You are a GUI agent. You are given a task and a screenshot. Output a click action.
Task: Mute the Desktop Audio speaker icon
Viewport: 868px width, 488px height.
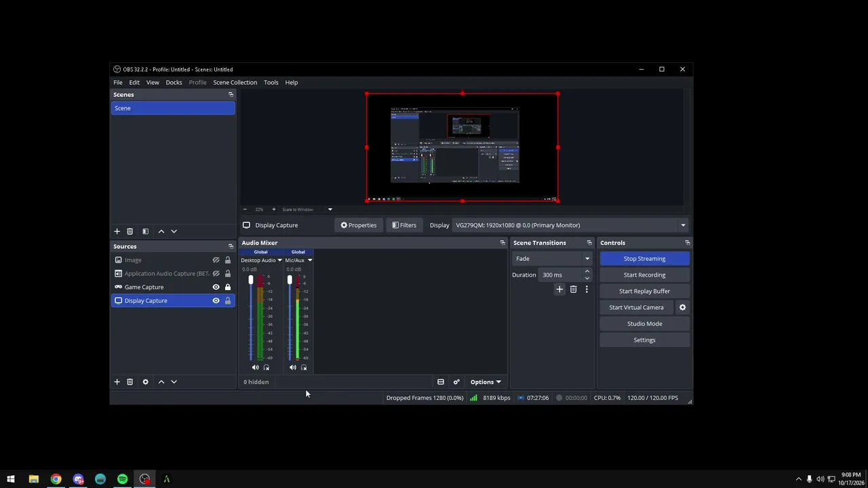[255, 367]
